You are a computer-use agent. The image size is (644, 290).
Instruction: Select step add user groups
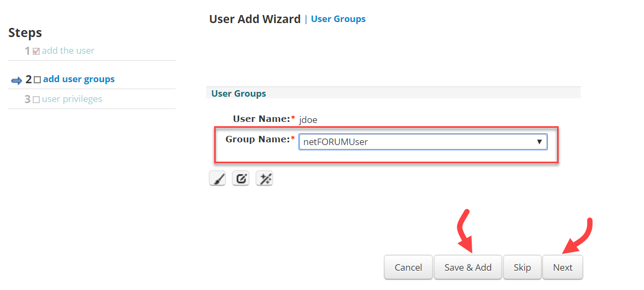79,79
